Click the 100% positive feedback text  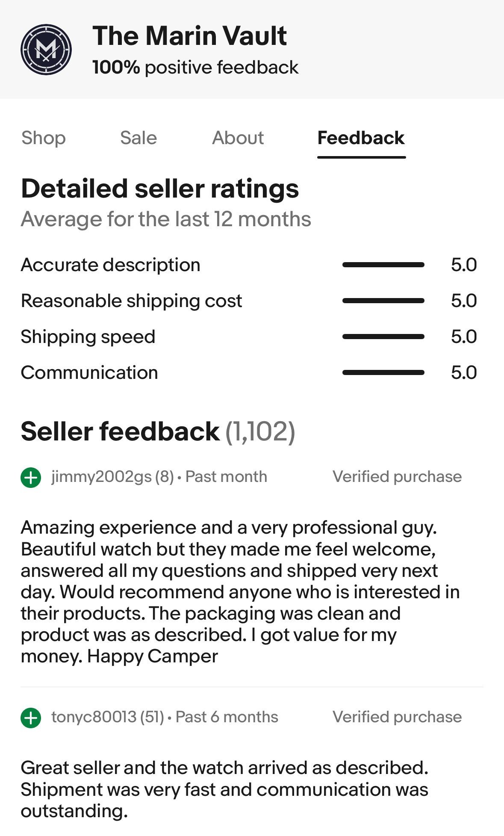[195, 68]
